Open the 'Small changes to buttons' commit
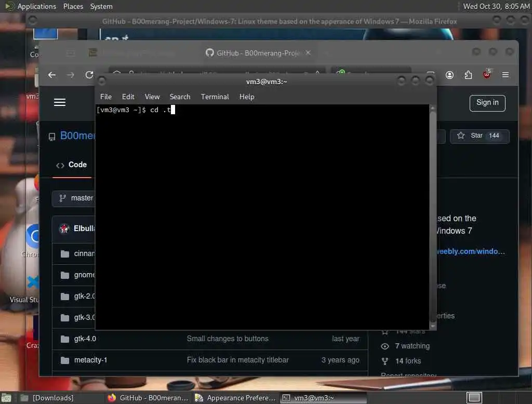Viewport: 532px width, 404px height. [x=228, y=339]
